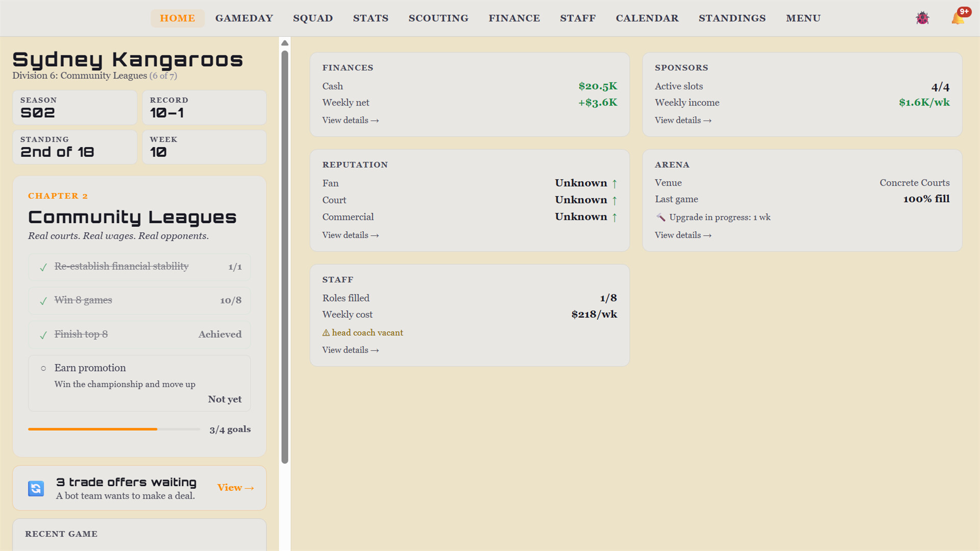
Task: Switch to the Home tab
Action: 177,18
